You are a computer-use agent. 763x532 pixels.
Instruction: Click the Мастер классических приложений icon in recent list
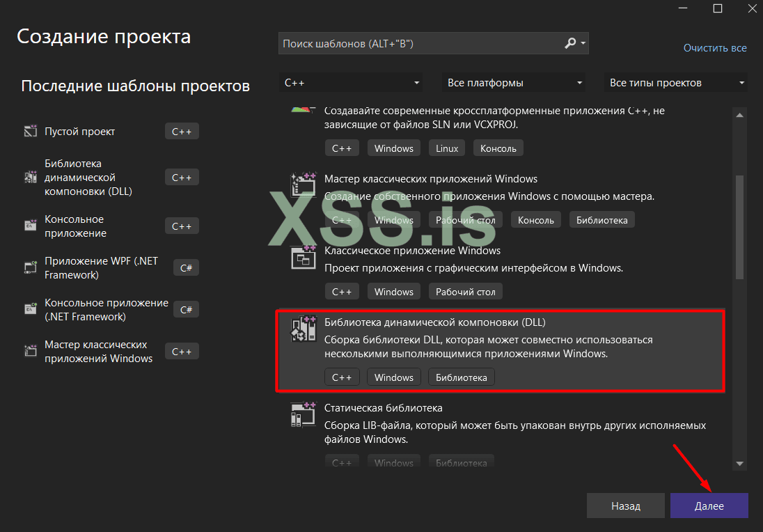pyautogui.click(x=31, y=352)
